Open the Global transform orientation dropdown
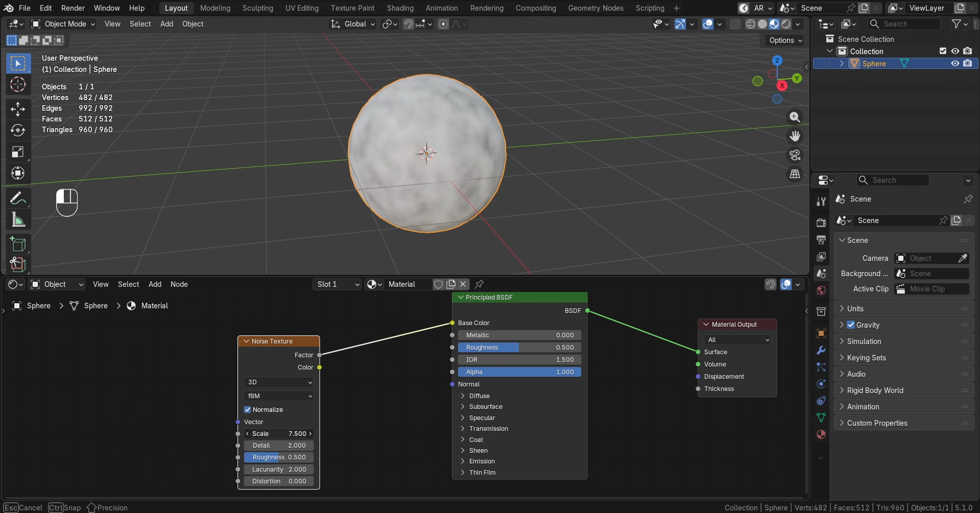Image resolution: width=980 pixels, height=513 pixels. pyautogui.click(x=353, y=24)
